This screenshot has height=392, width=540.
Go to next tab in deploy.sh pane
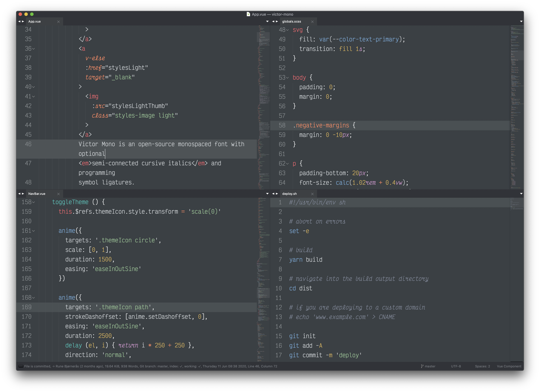point(277,194)
